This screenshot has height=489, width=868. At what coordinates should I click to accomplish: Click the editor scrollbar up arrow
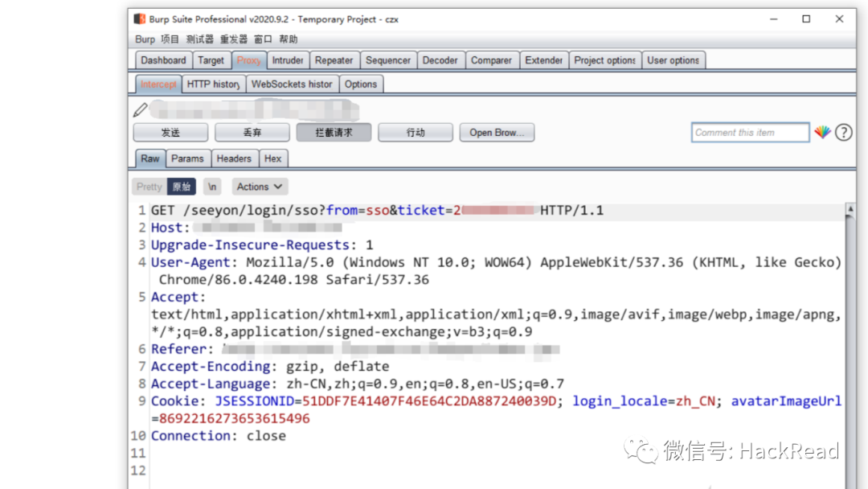(850, 209)
